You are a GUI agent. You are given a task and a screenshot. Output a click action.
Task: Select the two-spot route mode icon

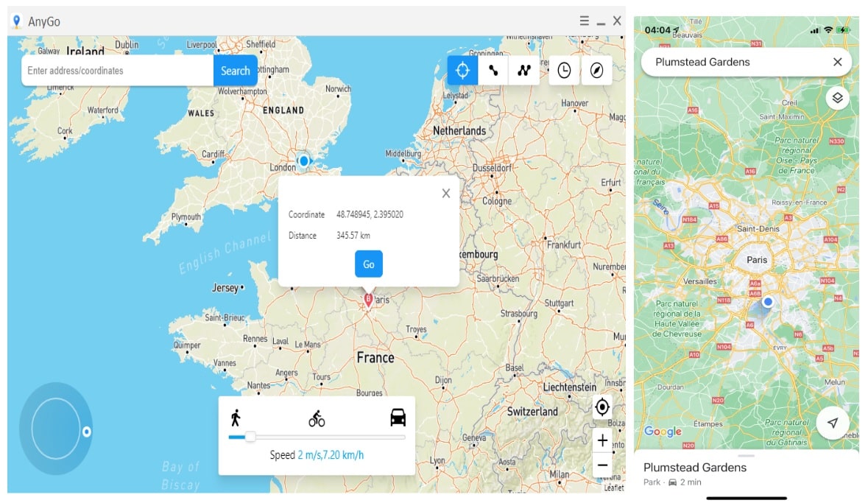493,71
